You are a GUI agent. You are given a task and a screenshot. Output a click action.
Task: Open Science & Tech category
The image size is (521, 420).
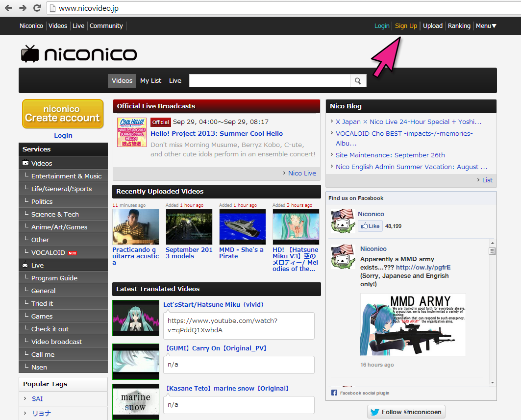(x=63, y=214)
